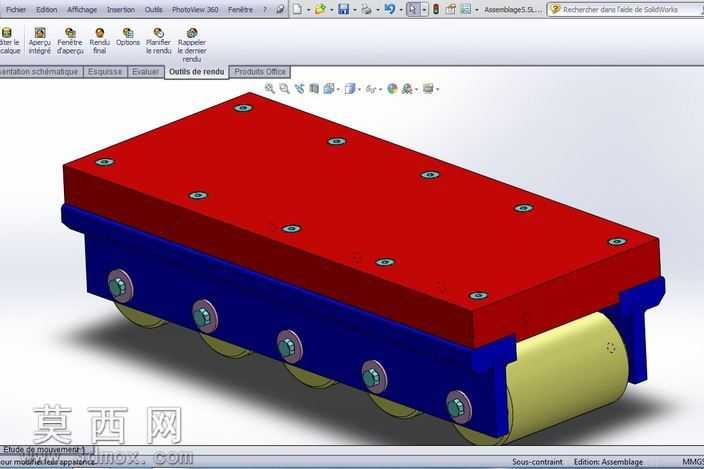Open the Insertion menu

[121, 9]
